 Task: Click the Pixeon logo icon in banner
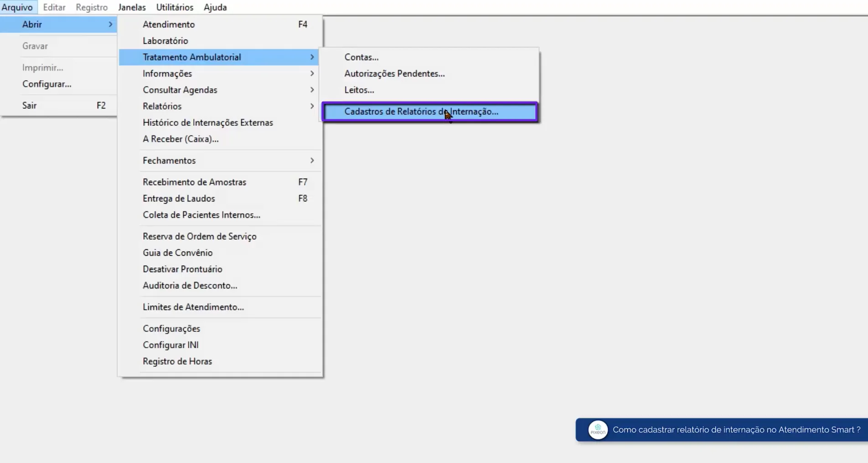coord(598,430)
